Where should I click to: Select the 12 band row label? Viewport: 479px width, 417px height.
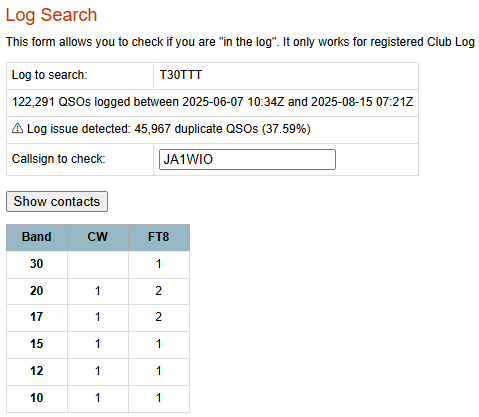[x=37, y=371]
